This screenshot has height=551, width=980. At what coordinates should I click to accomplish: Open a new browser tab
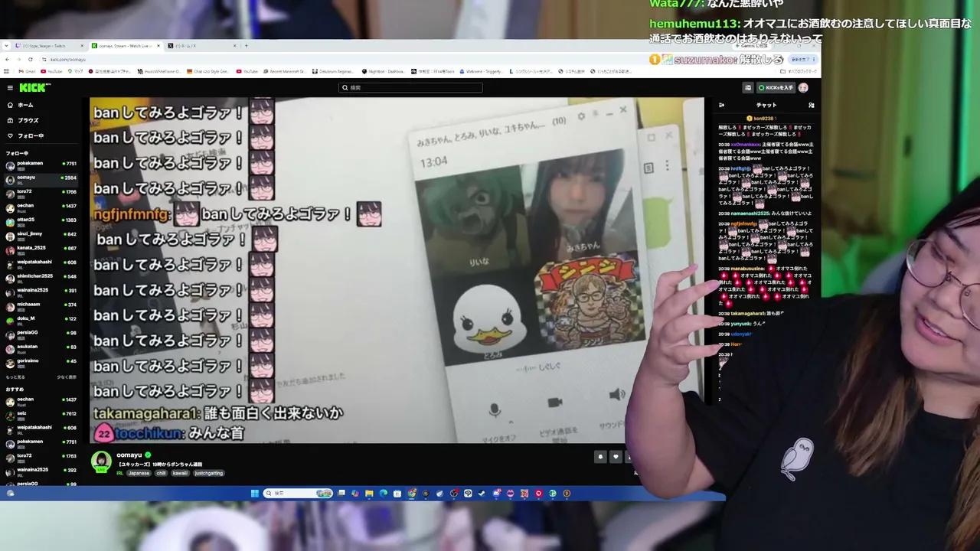tap(246, 46)
